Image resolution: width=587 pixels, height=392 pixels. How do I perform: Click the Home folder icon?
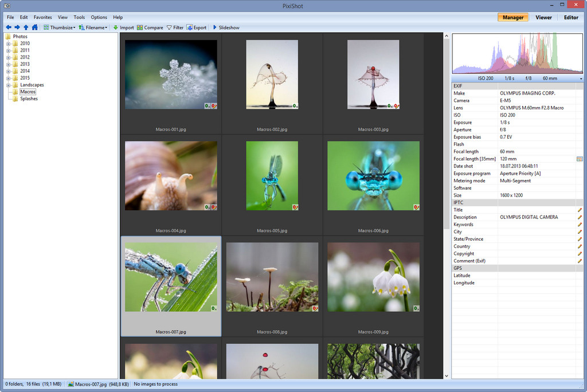(x=35, y=28)
